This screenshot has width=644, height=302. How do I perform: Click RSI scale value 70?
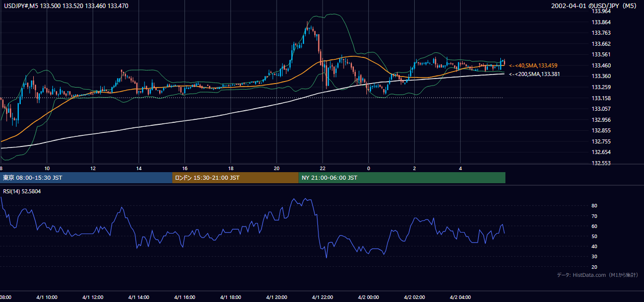pos(594,216)
